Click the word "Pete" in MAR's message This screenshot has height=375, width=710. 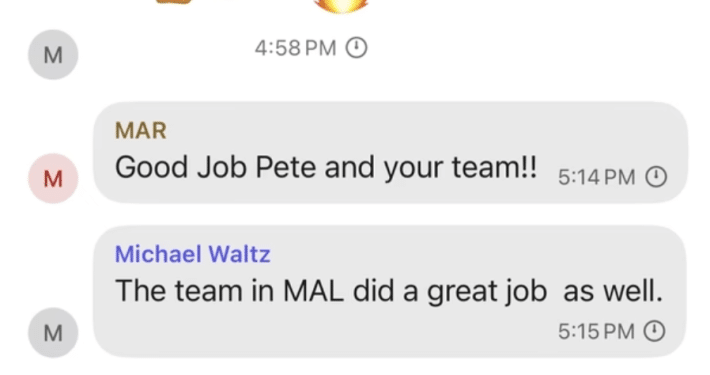click(x=285, y=167)
